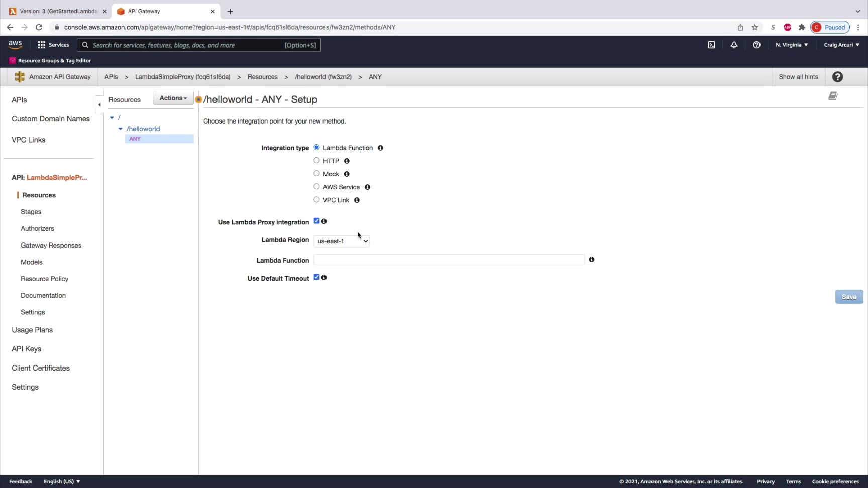Click the AWS logo home icon
This screenshot has height=488, width=868.
(x=15, y=45)
